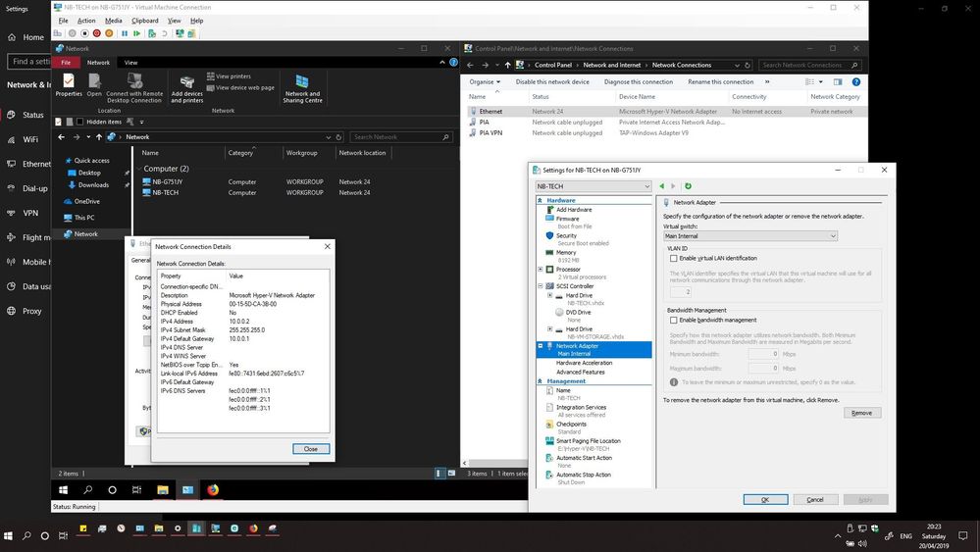Switch to the View tab in Network explorer
980x552 pixels.
tap(130, 63)
